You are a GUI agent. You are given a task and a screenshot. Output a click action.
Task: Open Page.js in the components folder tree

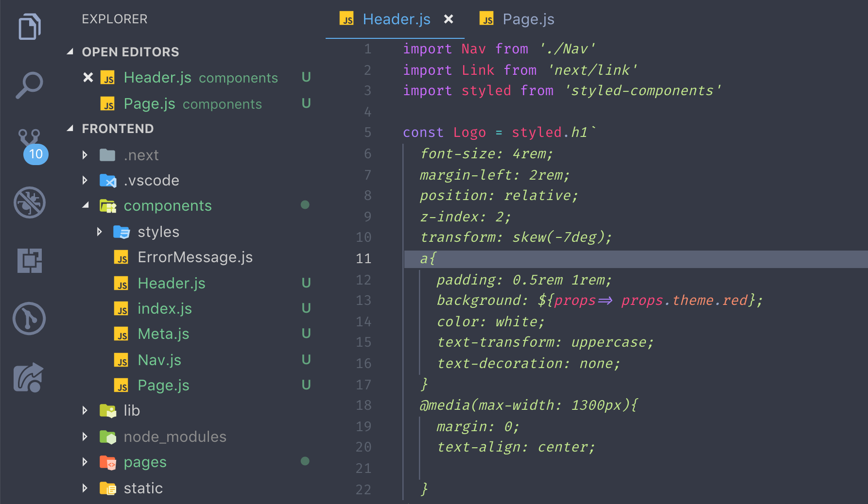point(163,385)
